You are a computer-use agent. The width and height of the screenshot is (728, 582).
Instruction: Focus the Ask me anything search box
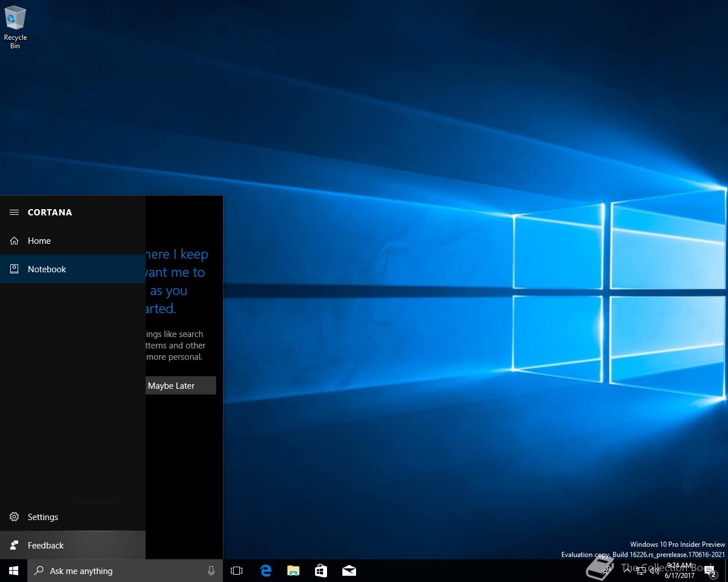tap(125, 571)
